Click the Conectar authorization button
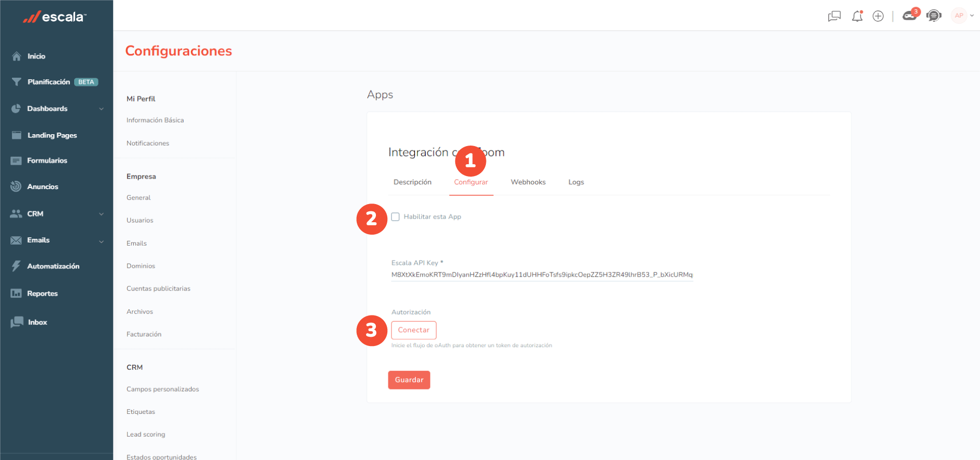 pos(414,330)
